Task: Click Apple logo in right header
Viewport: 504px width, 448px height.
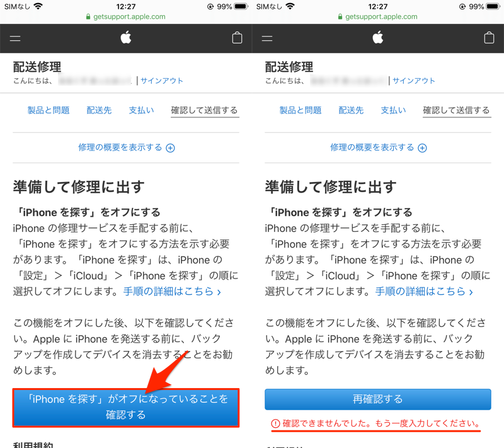Action: coord(377,38)
